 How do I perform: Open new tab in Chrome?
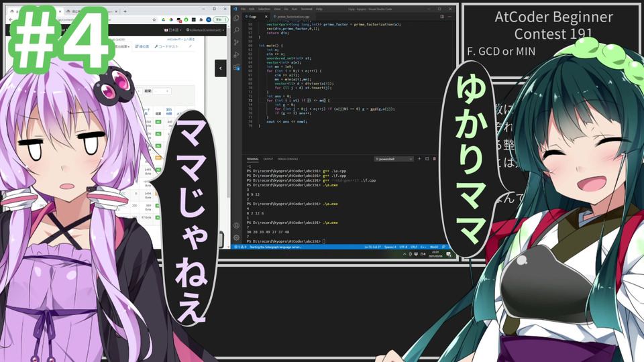coord(125,11)
